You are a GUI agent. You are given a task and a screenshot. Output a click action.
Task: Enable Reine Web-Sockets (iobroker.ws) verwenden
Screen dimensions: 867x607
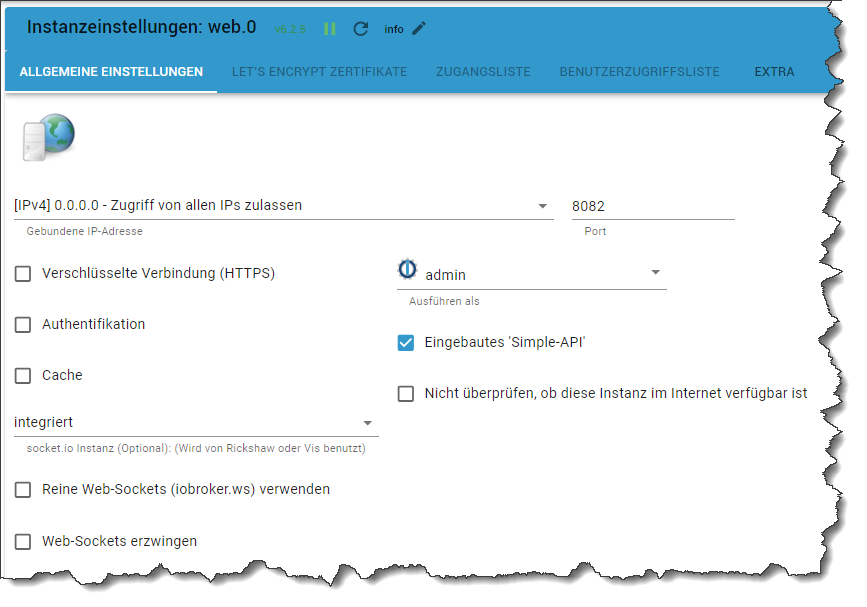(x=23, y=490)
